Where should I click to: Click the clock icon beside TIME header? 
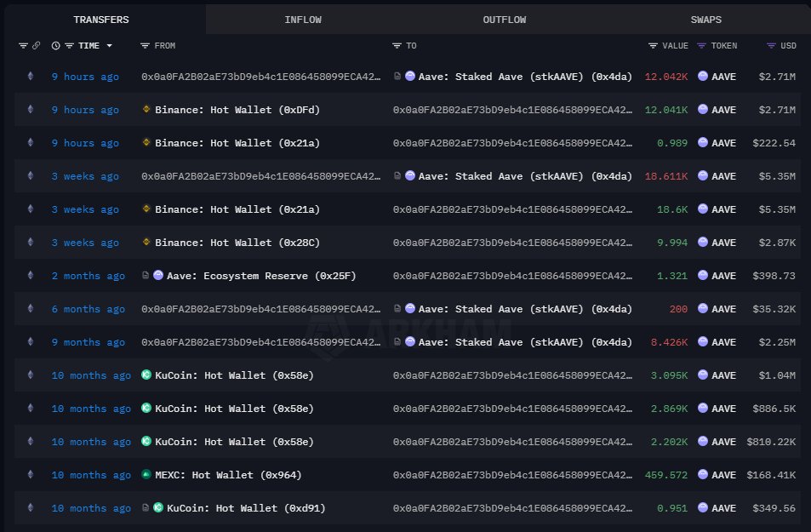point(56,46)
